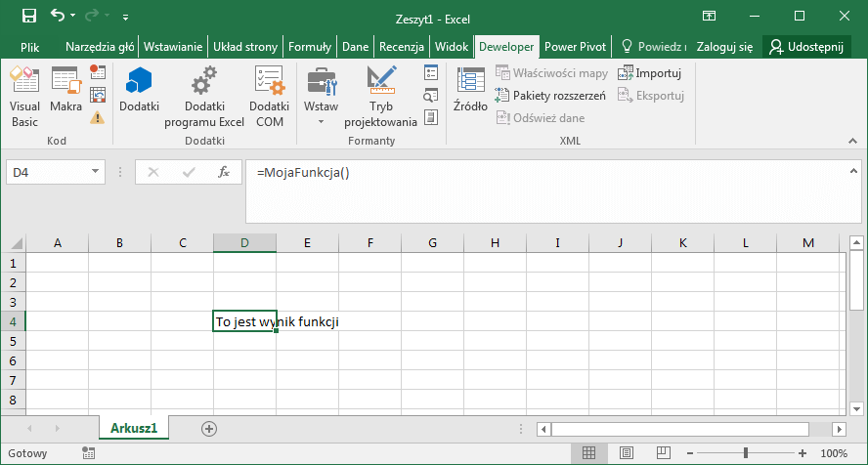Open the Visual Basic editor
Image resolution: width=868 pixels, height=465 pixels.
click(x=24, y=97)
